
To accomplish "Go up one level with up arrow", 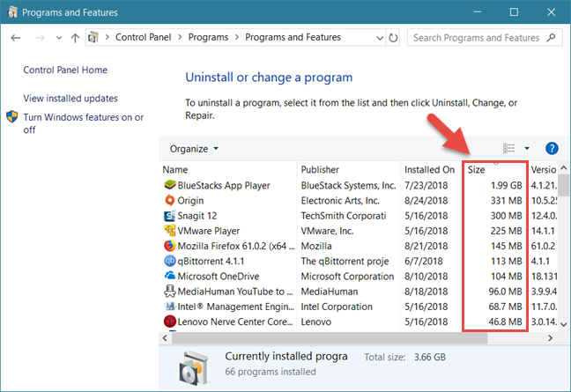I will point(75,38).
